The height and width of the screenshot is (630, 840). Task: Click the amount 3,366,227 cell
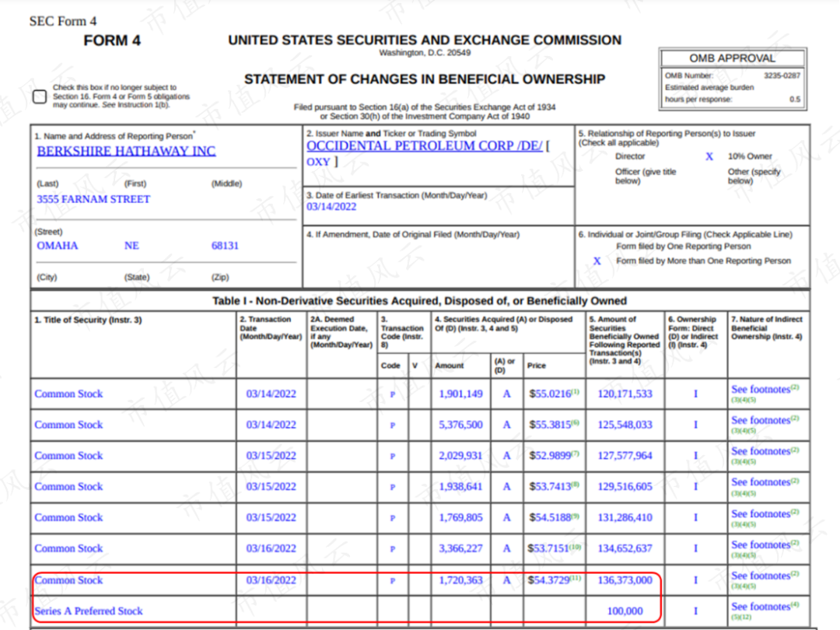(x=460, y=548)
